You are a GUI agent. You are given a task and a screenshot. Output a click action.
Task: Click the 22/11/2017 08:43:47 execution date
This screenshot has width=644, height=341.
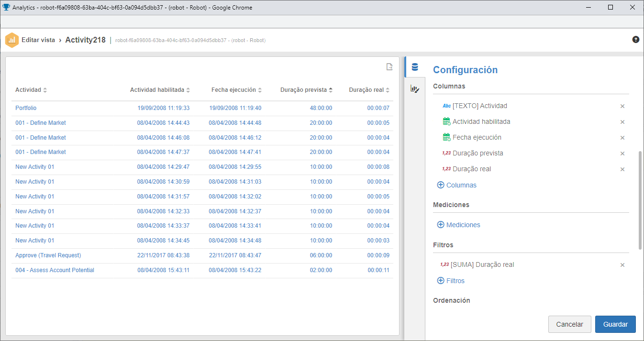(x=235, y=255)
